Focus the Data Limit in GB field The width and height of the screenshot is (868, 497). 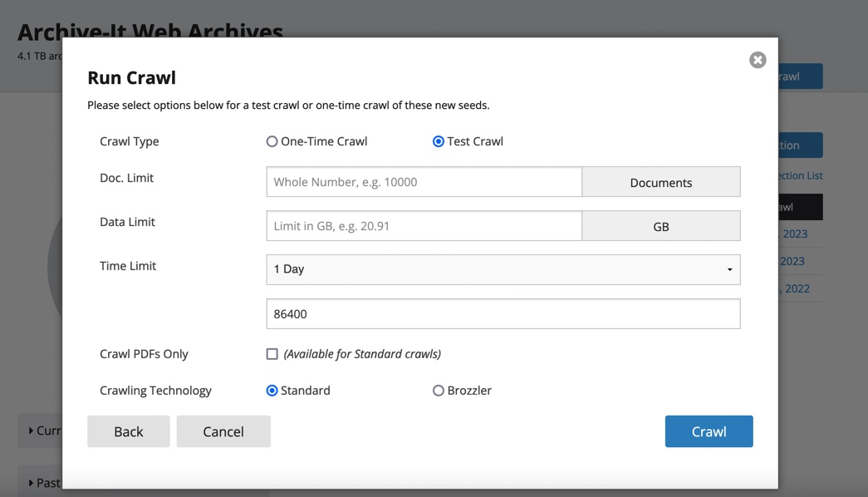pyautogui.click(x=424, y=226)
